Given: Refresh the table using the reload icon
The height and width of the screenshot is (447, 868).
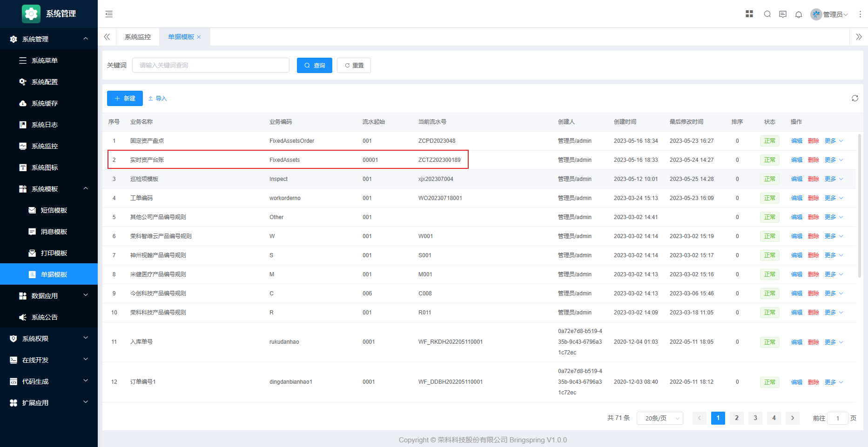Looking at the screenshot, I should [855, 98].
